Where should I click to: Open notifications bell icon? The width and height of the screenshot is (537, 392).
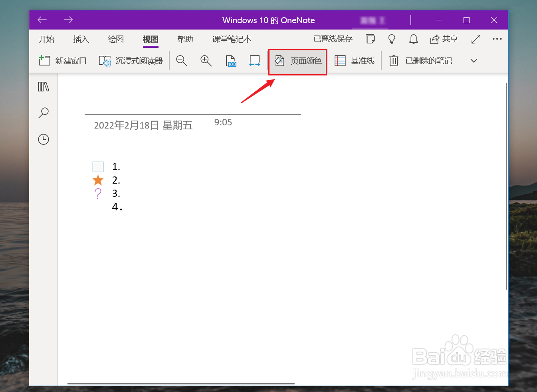414,39
